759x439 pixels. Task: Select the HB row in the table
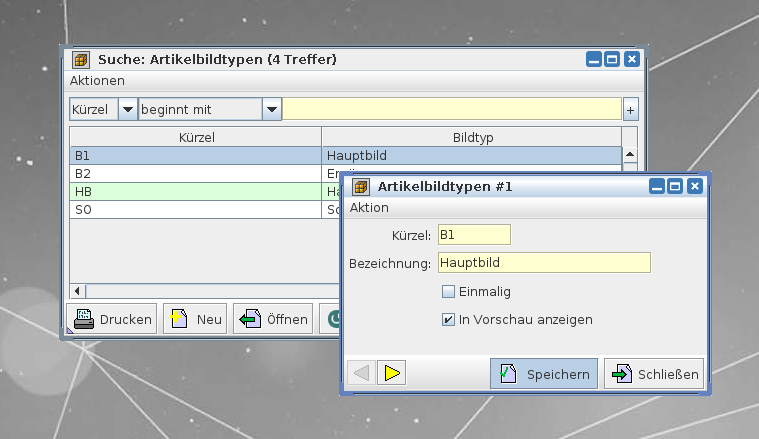coord(196,192)
